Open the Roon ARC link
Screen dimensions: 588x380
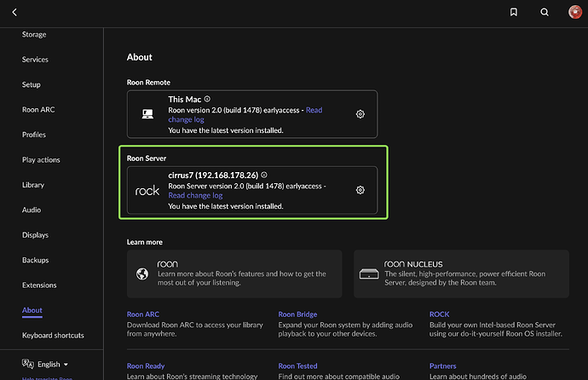click(143, 314)
